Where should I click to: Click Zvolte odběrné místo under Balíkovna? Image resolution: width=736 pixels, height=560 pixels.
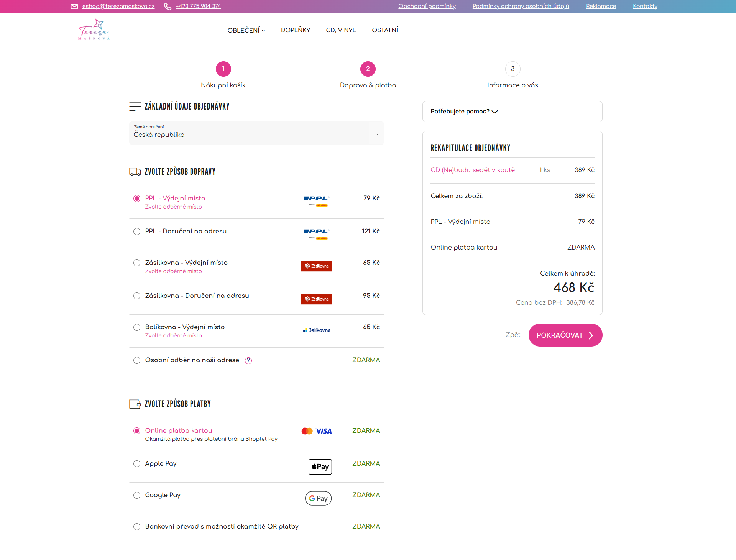pos(173,335)
